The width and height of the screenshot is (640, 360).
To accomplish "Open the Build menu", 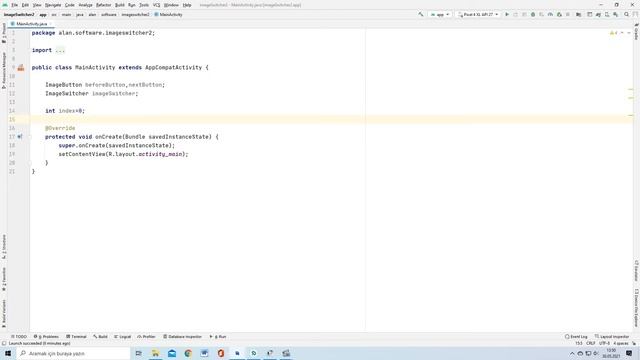I will (120, 5).
